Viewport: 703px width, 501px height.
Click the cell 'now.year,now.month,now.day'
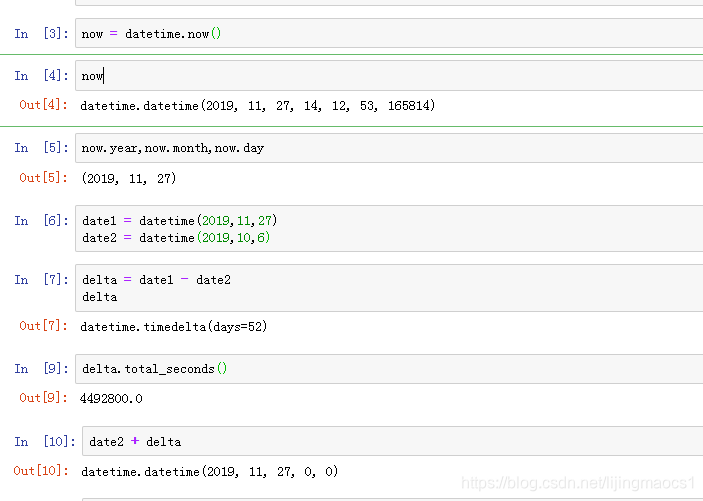(x=389, y=148)
